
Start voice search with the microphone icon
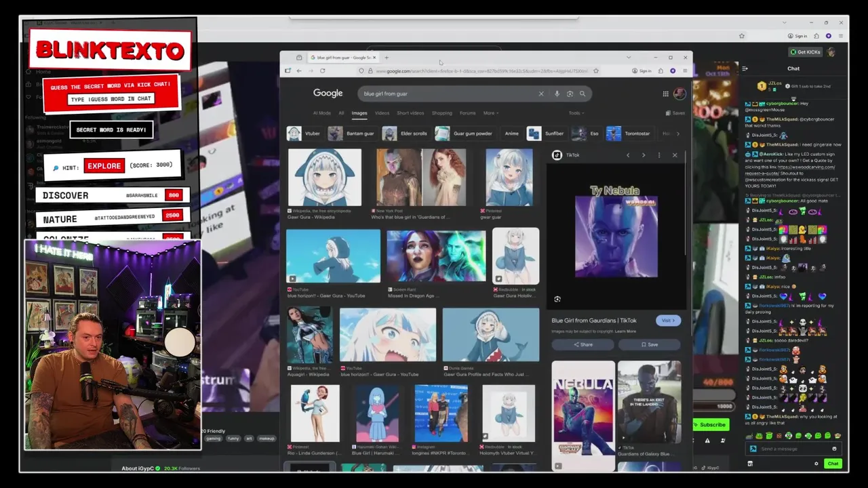pos(557,94)
